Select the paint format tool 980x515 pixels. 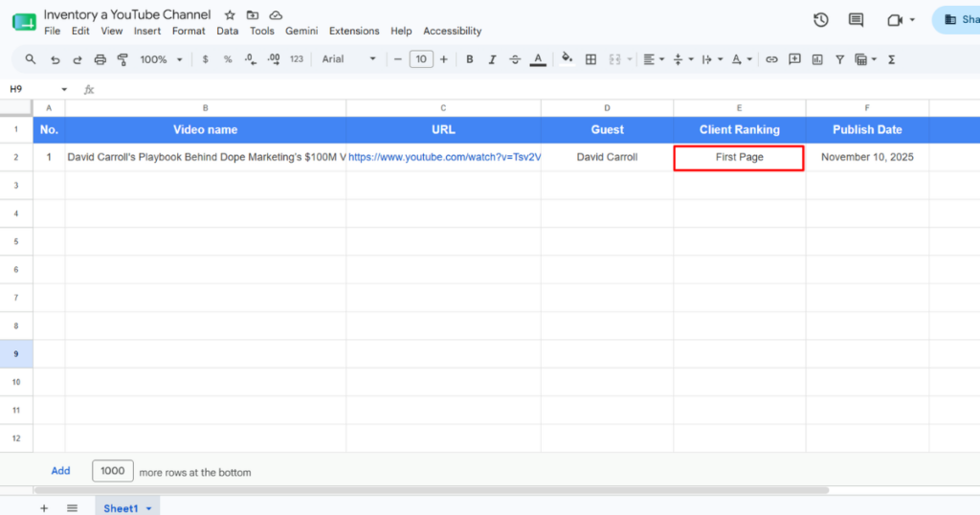(x=122, y=59)
